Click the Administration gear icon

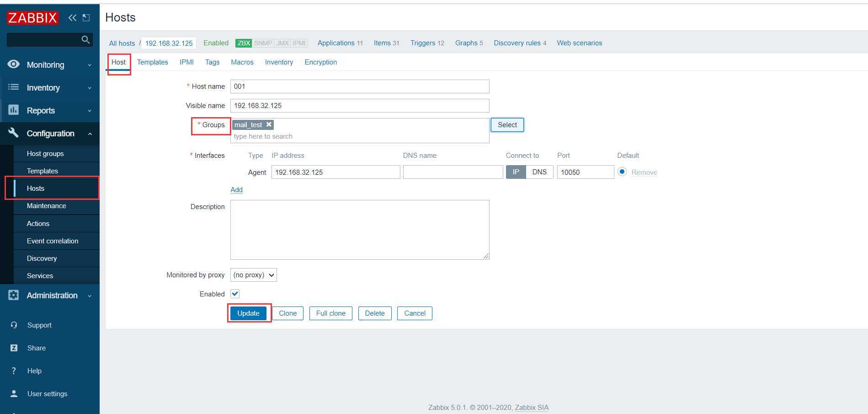pyautogui.click(x=14, y=295)
